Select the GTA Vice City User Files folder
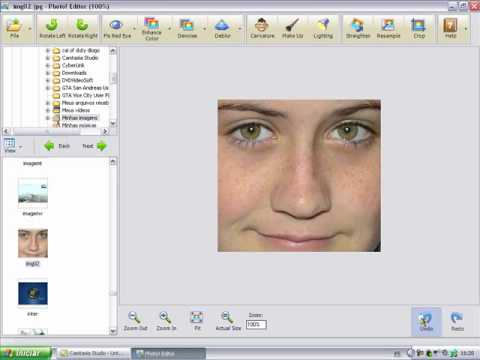This screenshot has height=360, width=480. click(x=85, y=95)
